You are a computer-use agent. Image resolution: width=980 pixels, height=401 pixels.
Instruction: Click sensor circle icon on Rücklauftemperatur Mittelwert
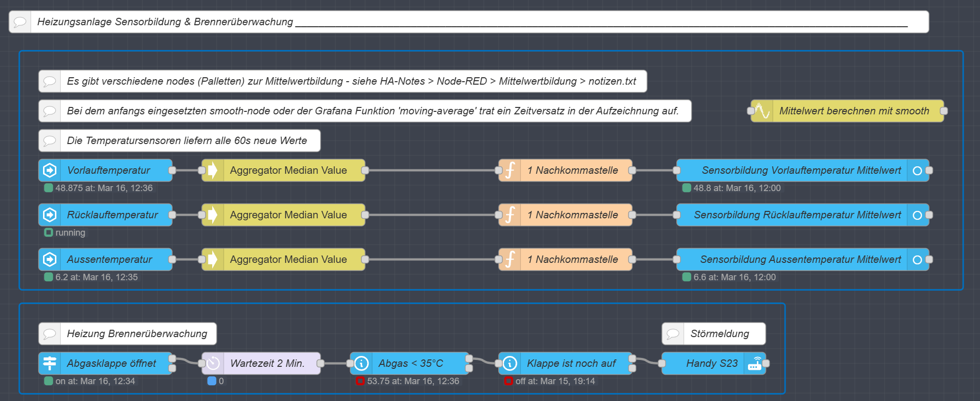pyautogui.click(x=917, y=215)
